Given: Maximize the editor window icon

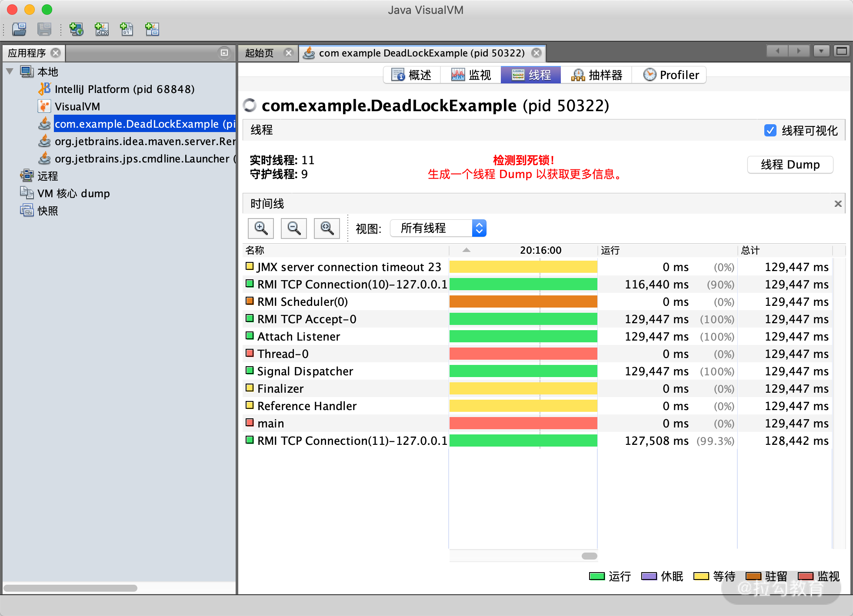Looking at the screenshot, I should [842, 51].
